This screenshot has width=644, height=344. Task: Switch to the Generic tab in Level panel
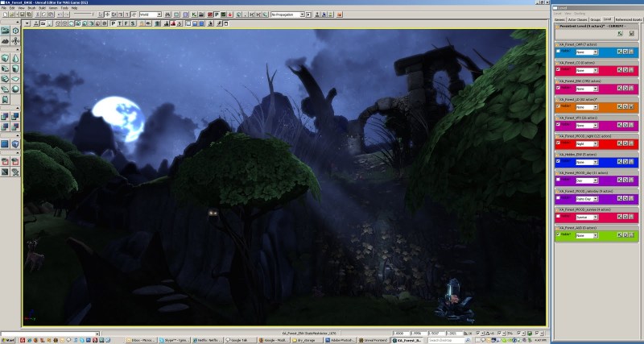pos(559,19)
